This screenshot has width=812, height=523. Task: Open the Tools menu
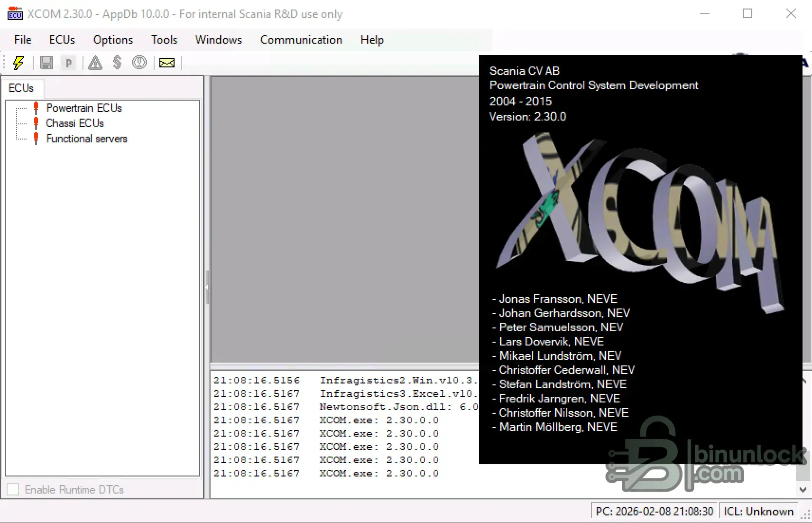[164, 40]
